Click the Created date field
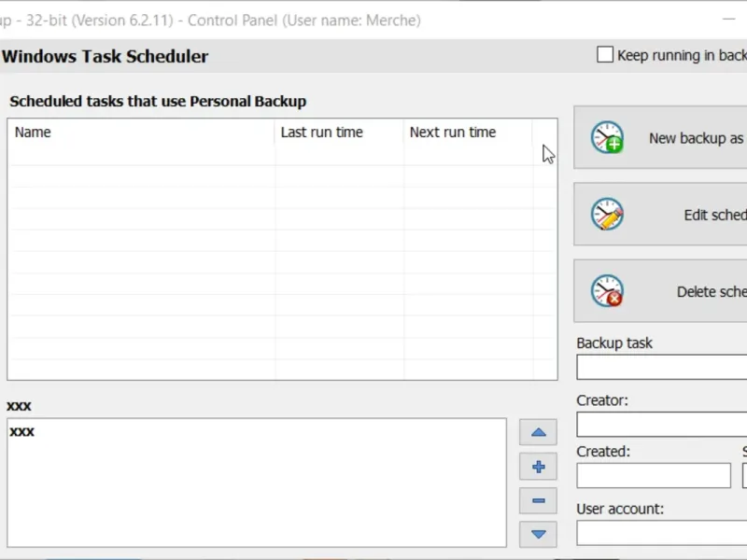This screenshot has height=560, width=747. 653,476
